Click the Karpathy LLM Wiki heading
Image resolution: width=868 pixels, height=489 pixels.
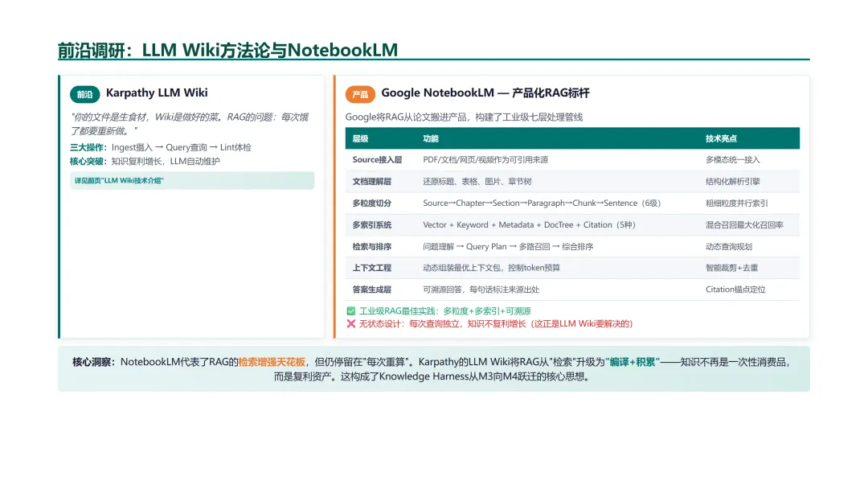(x=157, y=93)
